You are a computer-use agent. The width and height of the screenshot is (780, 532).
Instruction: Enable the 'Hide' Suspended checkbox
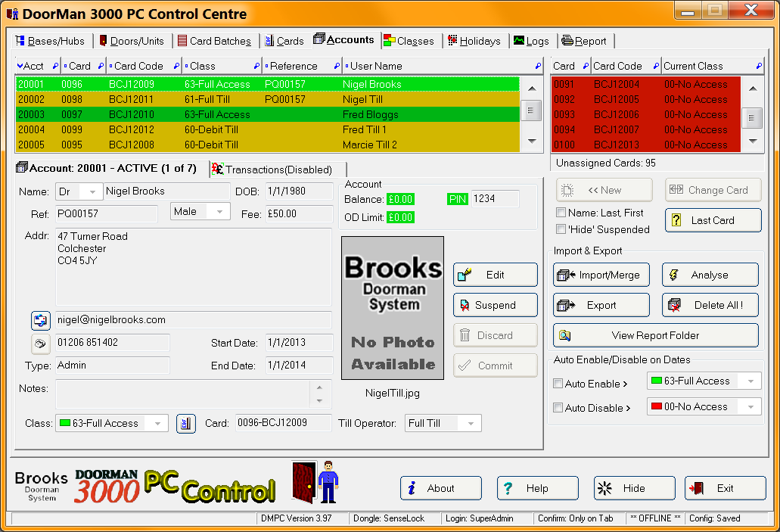(561, 229)
